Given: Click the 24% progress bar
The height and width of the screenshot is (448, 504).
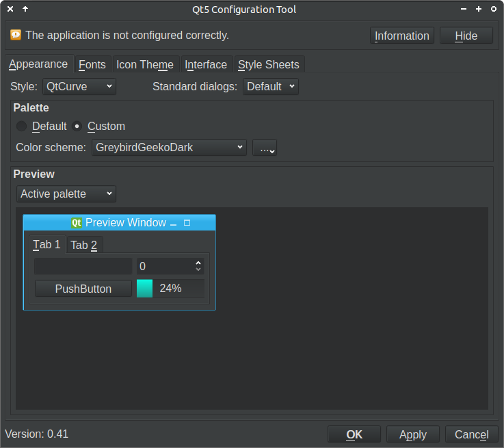Looking at the screenshot, I should [171, 288].
